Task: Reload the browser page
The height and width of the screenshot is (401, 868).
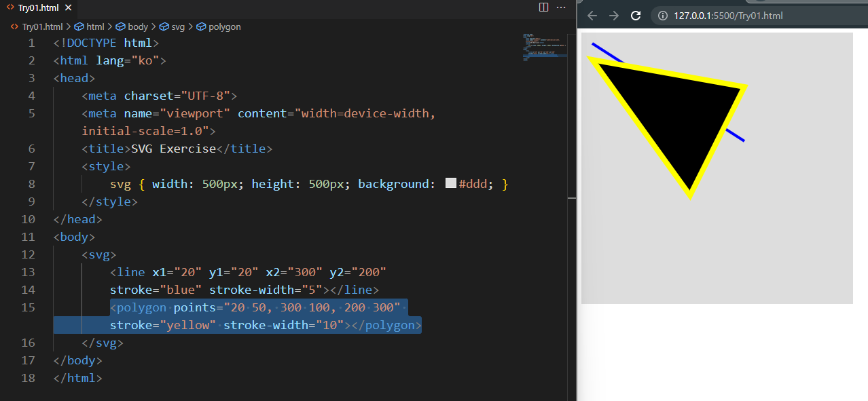Action: click(x=636, y=16)
